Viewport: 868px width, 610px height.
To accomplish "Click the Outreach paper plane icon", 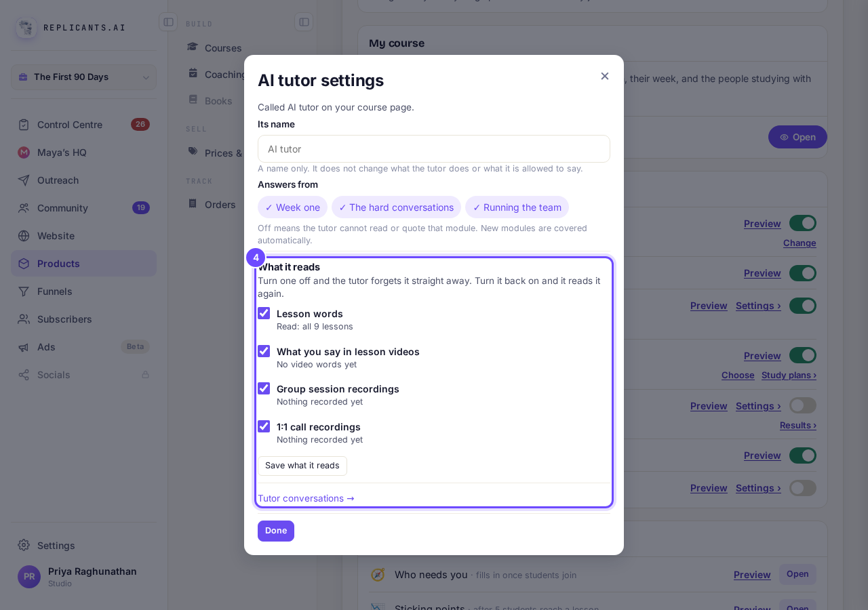I will [x=24, y=180].
